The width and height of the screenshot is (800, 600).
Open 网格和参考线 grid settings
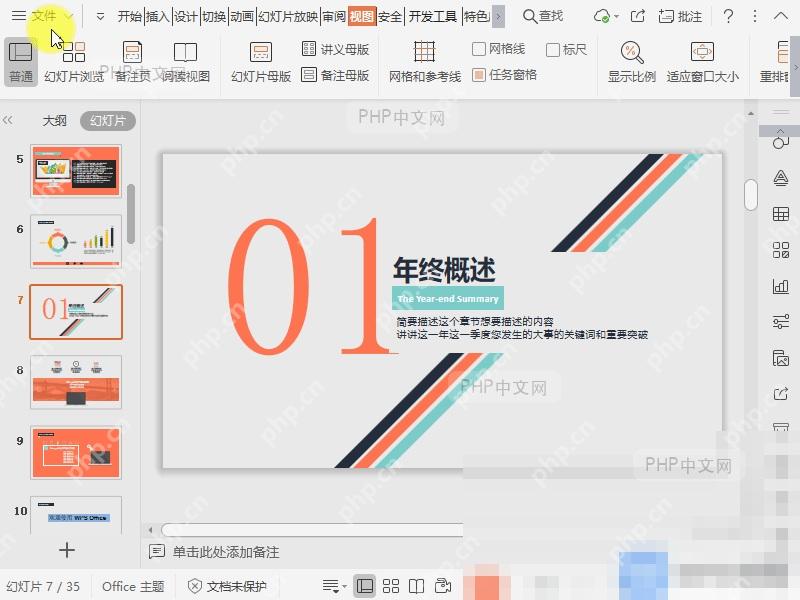[424, 62]
